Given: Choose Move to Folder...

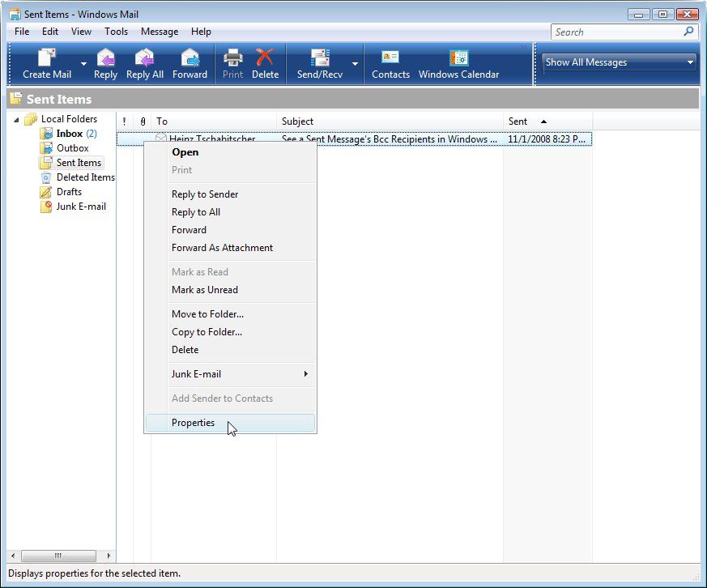Looking at the screenshot, I should point(231,313).
